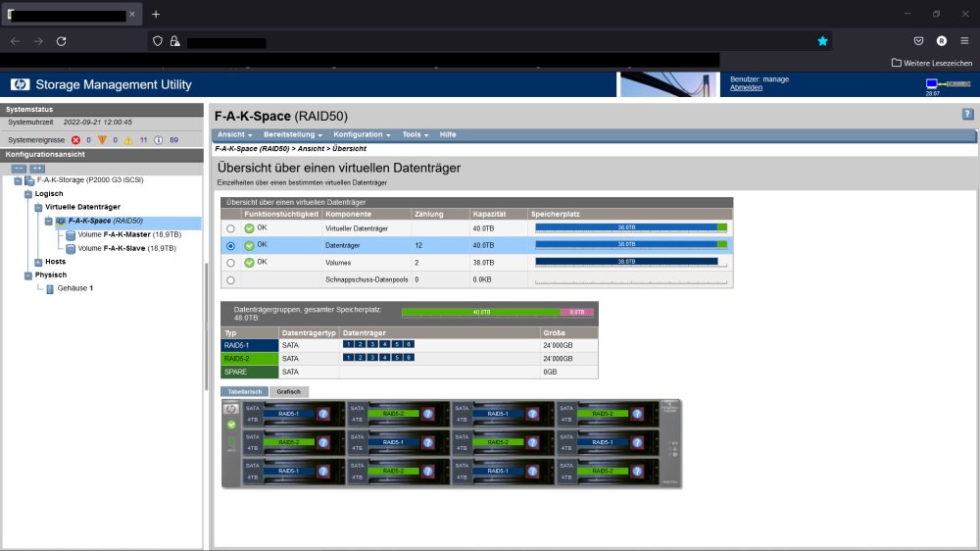This screenshot has width=980, height=551.
Task: Click the dark green SPARE type cell
Action: pos(250,373)
